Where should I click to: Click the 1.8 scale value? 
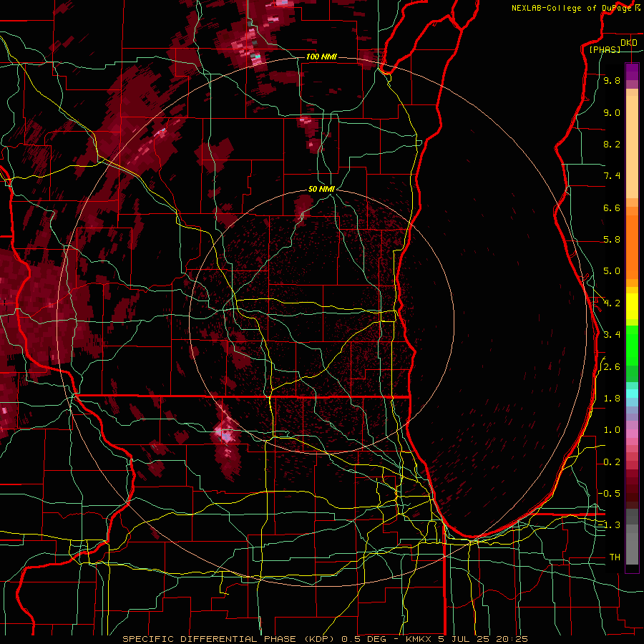612,399
